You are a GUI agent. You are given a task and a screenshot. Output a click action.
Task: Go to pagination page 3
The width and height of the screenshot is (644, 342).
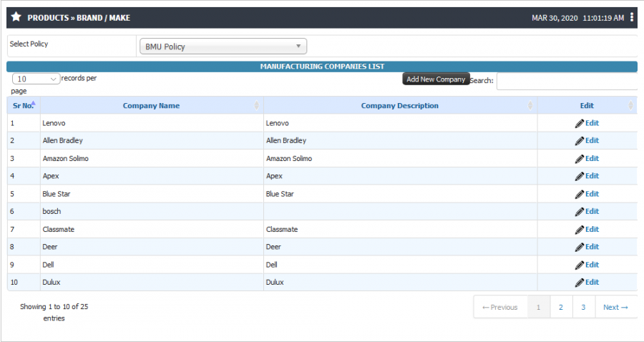coord(584,307)
